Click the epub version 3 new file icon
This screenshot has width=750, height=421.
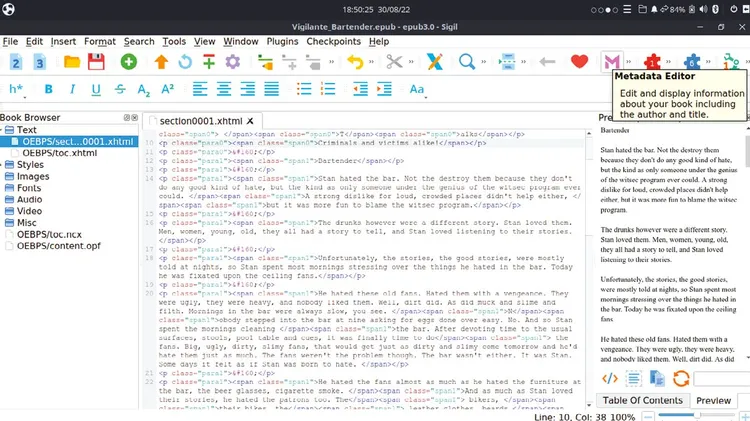tap(39, 62)
